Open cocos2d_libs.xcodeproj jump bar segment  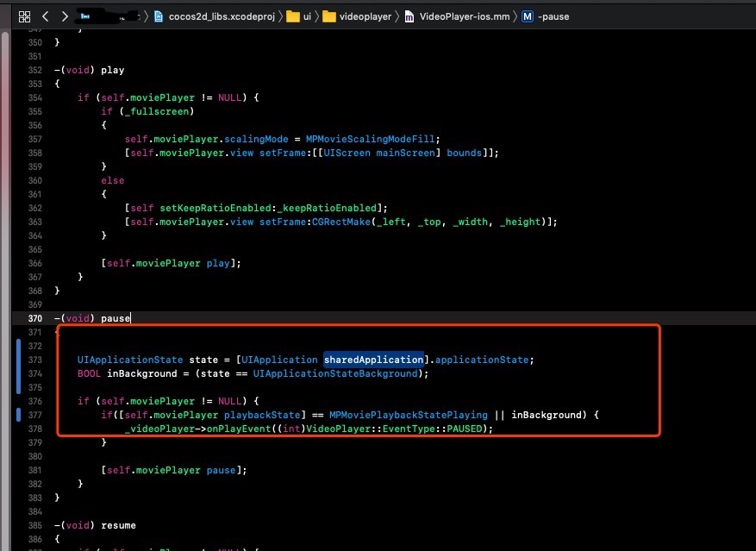[x=222, y=17]
